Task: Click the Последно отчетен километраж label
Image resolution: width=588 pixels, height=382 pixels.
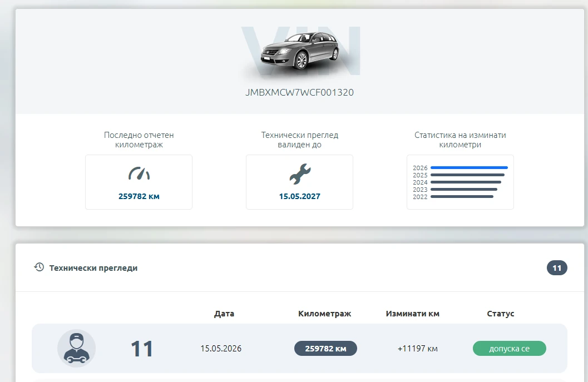Action: [139, 140]
